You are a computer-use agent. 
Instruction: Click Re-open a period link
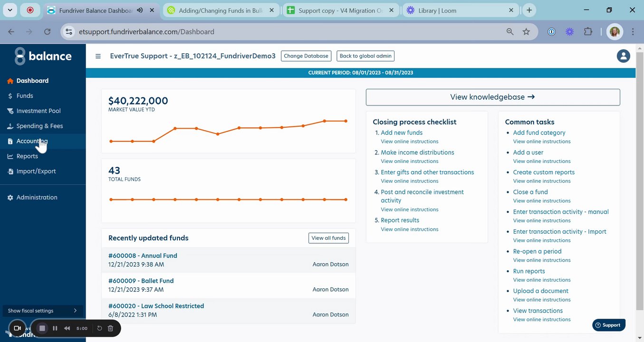click(537, 251)
